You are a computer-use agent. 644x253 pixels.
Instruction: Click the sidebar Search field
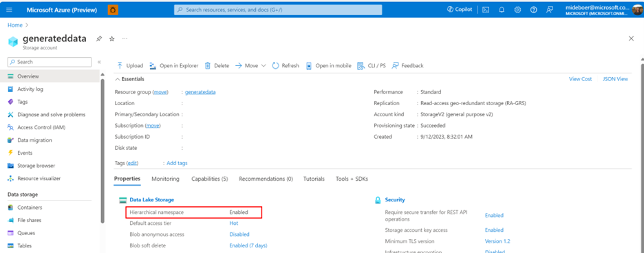50,62
